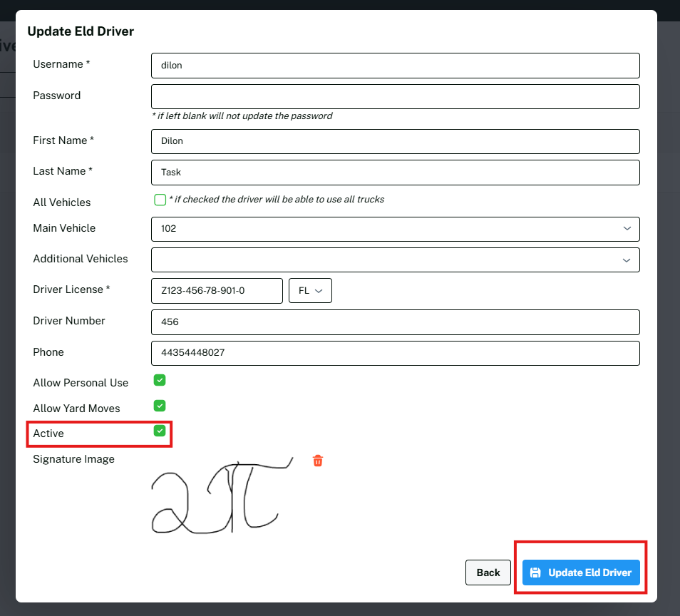Expand the Additional Vehicles dropdown

pos(395,260)
